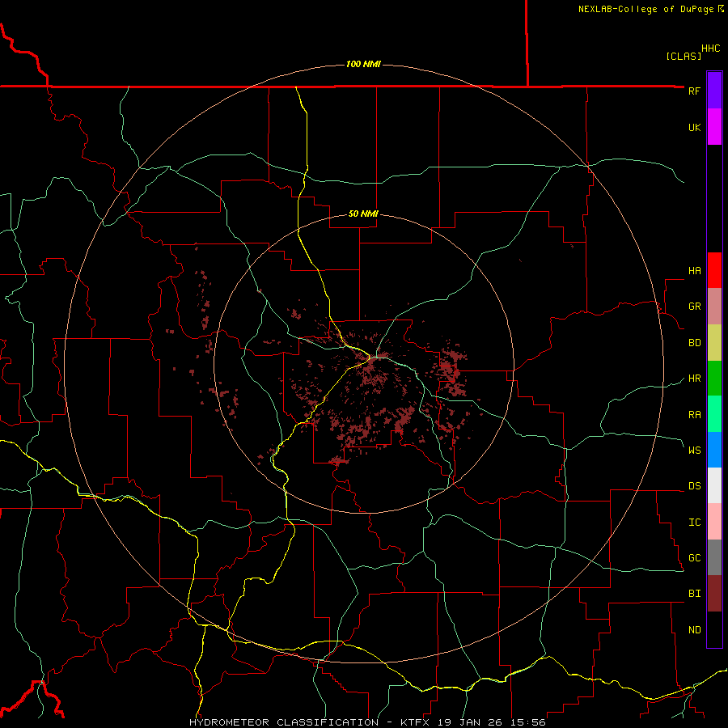The width and height of the screenshot is (728, 728).
Task: Click the BD legend label
Action: (x=694, y=343)
